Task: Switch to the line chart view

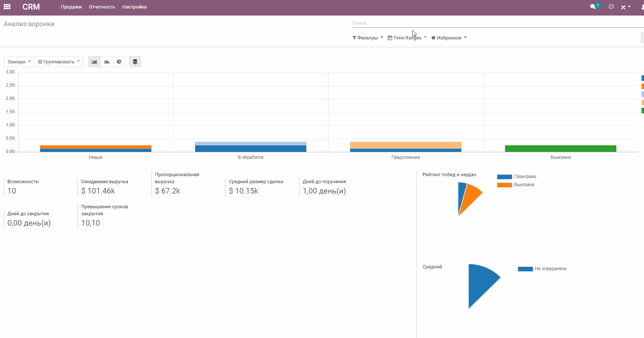Action: click(x=107, y=62)
